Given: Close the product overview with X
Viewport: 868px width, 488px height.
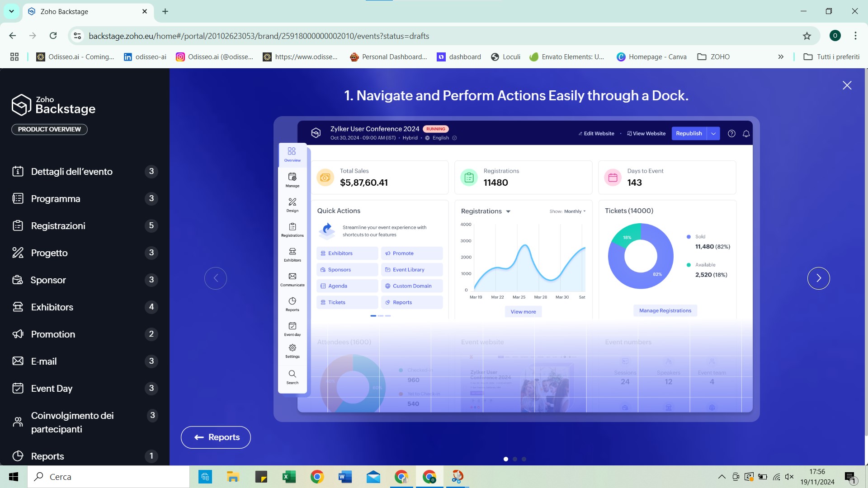Looking at the screenshot, I should (x=847, y=85).
